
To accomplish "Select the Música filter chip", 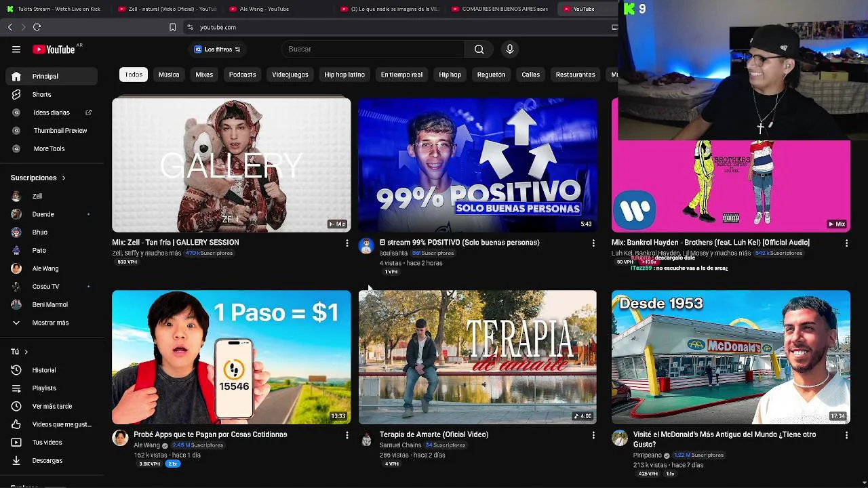I will (x=169, y=75).
